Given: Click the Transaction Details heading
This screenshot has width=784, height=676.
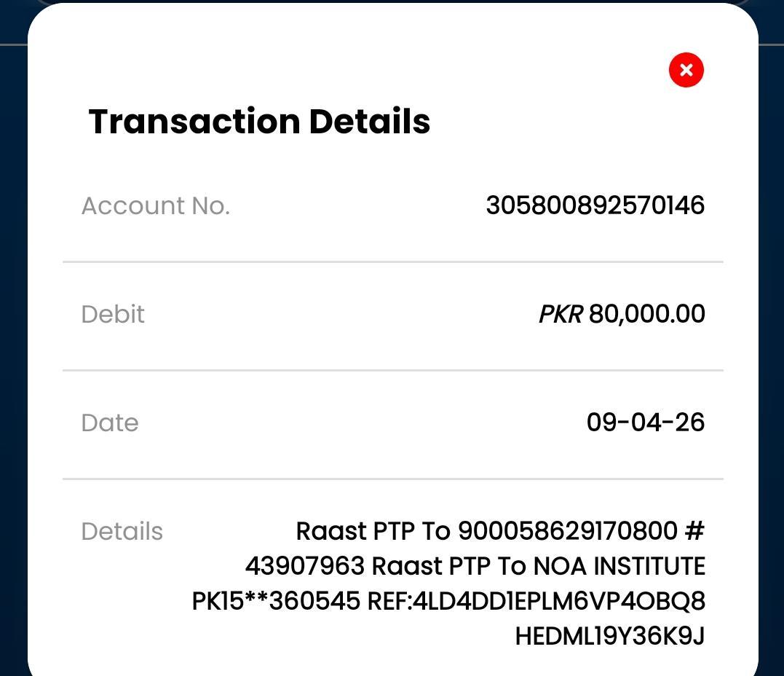Looking at the screenshot, I should coord(259,121).
